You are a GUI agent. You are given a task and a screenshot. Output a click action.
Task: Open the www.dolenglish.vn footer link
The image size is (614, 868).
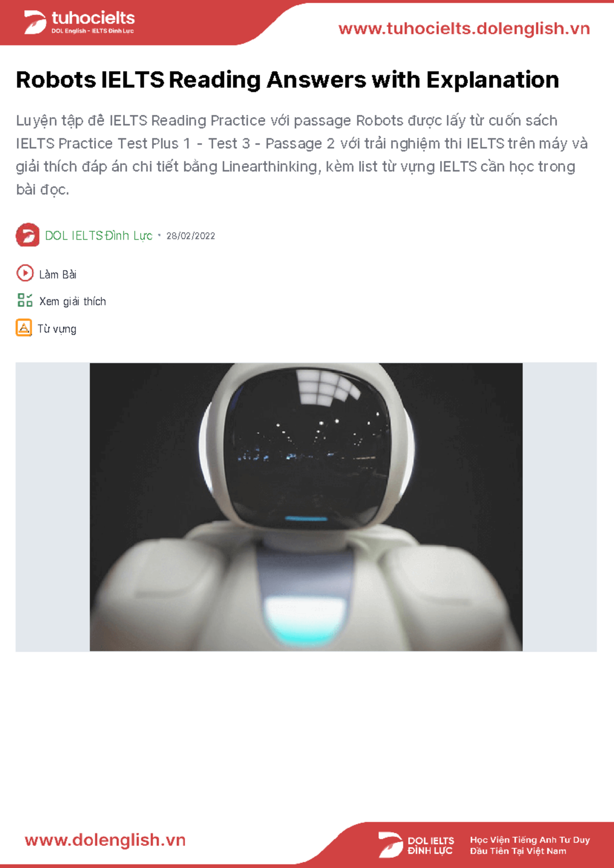(105, 840)
